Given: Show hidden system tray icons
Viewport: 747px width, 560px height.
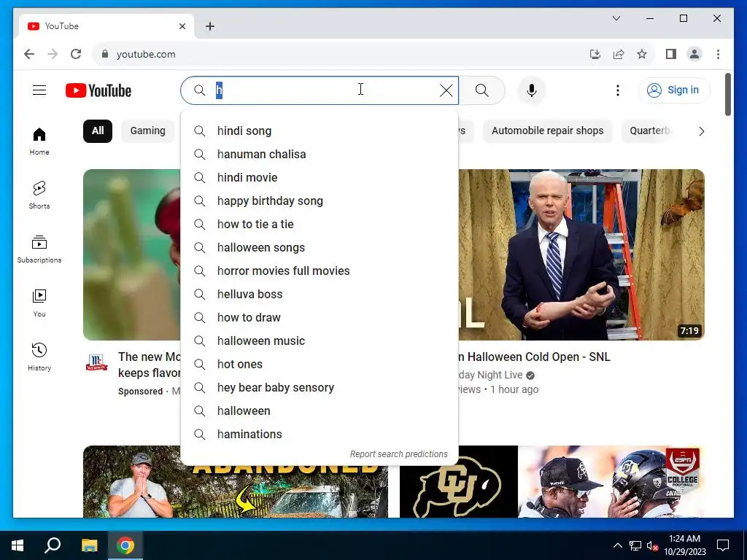Looking at the screenshot, I should click(x=617, y=545).
